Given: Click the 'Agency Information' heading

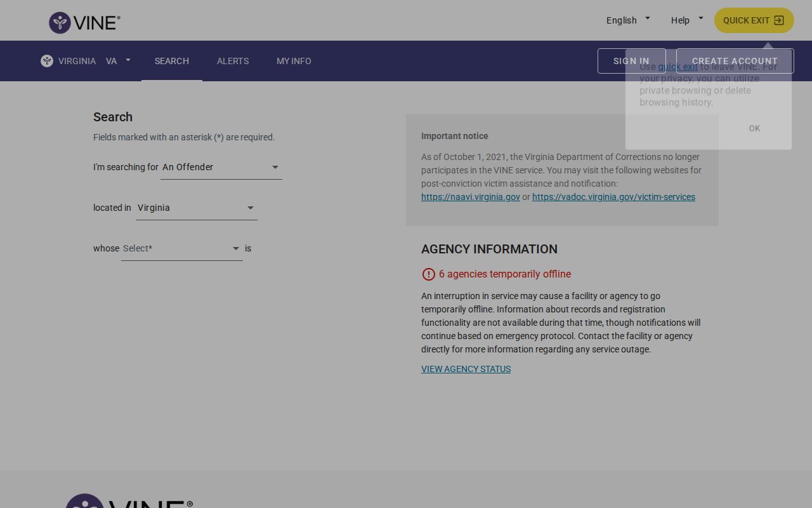Looking at the screenshot, I should 489,249.
